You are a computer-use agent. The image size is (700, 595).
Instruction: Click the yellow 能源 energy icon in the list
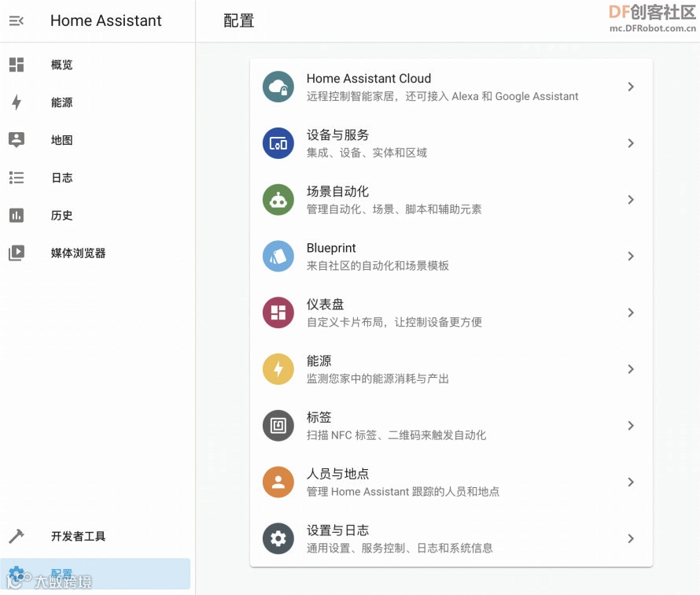pos(278,369)
